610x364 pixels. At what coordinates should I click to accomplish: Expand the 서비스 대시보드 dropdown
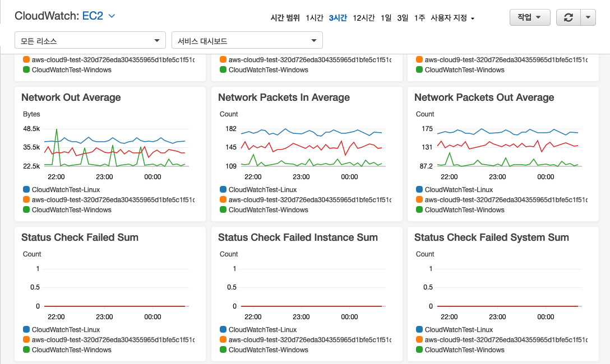[x=247, y=41]
